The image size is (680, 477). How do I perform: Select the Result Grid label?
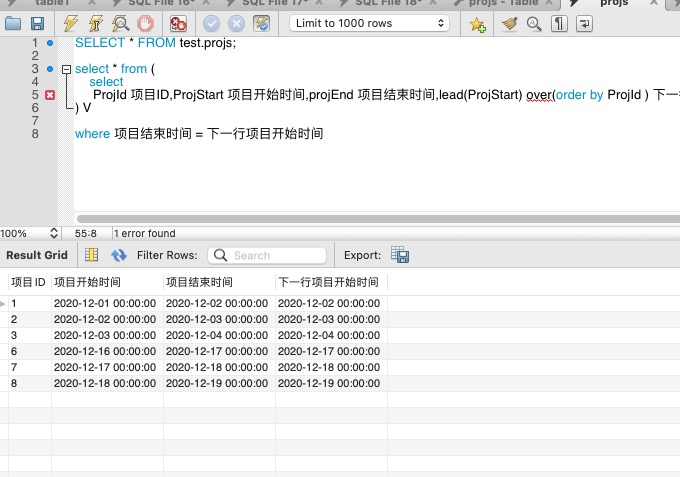pyautogui.click(x=37, y=255)
